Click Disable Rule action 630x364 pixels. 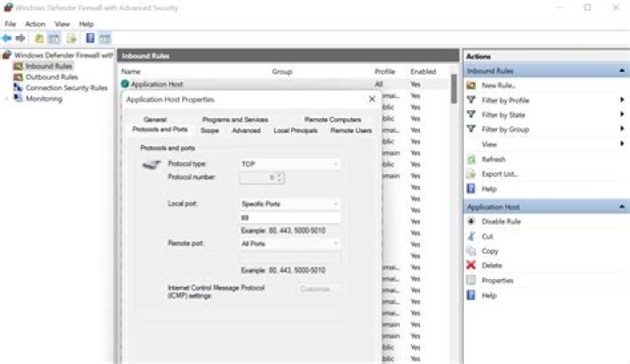tap(501, 221)
